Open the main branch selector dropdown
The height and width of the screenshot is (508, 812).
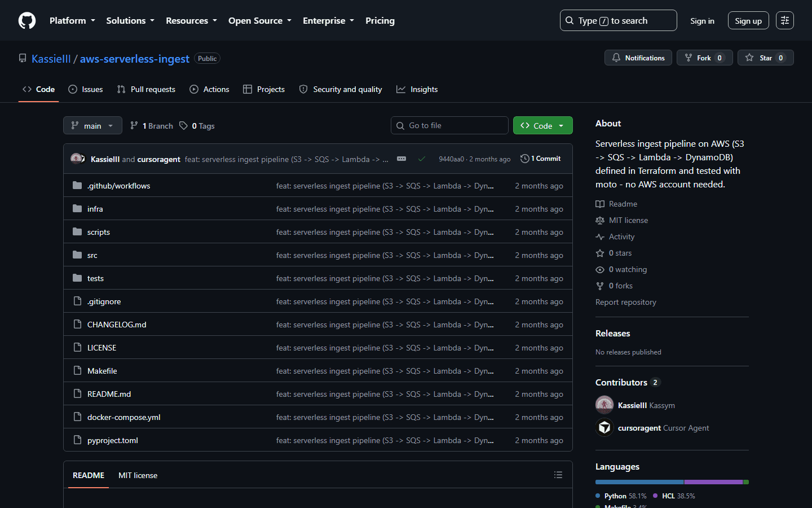[x=92, y=125]
